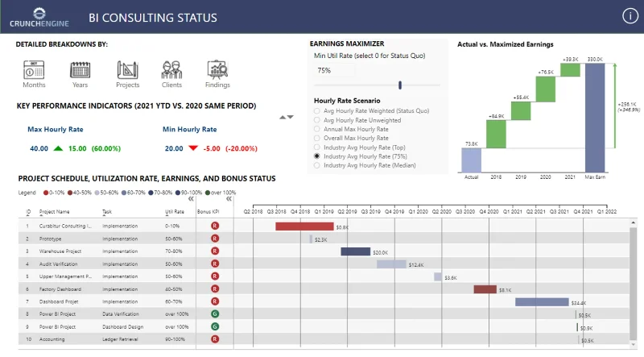Image resolution: width=644 pixels, height=357 pixels.
Task: Click the CrunchEngine logo
Action: click(x=39, y=17)
